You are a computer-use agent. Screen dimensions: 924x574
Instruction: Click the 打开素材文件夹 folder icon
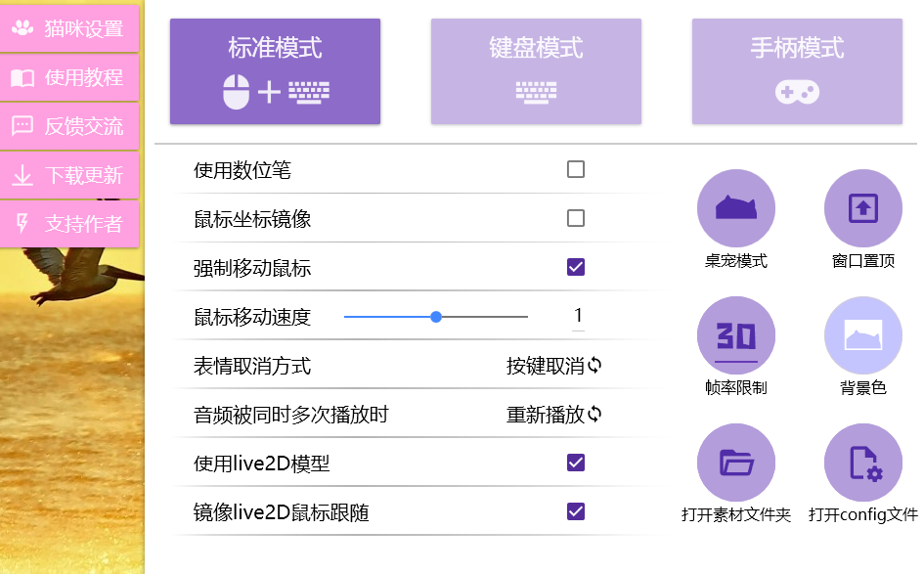tap(736, 463)
